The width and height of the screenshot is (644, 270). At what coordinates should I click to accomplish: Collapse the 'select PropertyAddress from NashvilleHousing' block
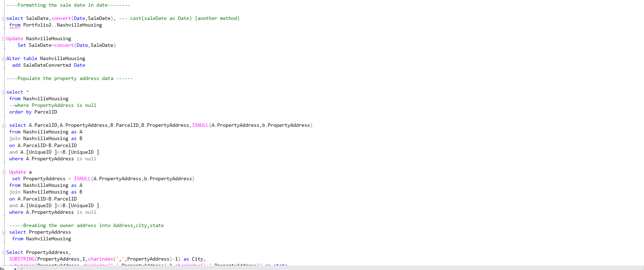tap(4, 232)
